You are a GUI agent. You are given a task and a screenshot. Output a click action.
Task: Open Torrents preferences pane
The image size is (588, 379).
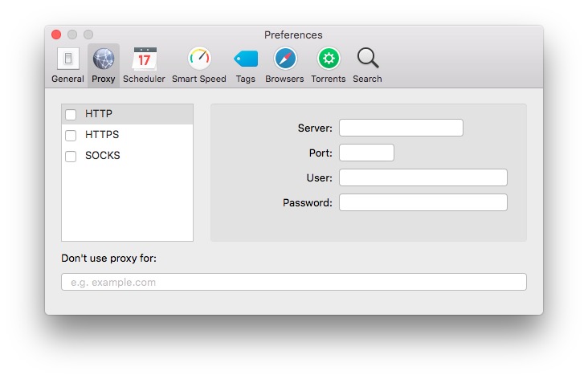pyautogui.click(x=329, y=59)
